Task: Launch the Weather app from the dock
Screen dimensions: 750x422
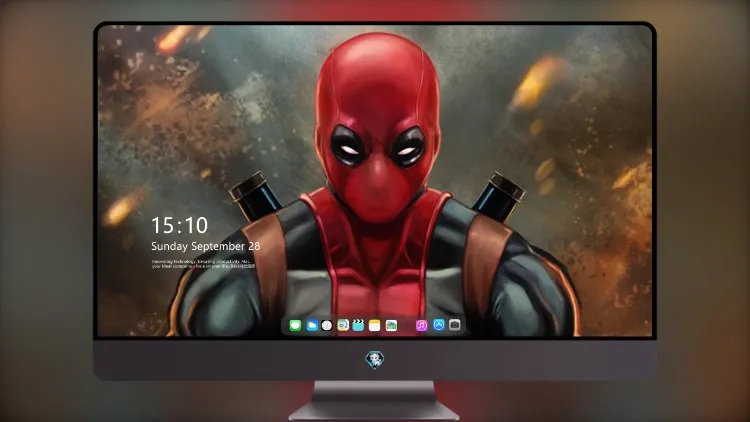Action: [311, 325]
